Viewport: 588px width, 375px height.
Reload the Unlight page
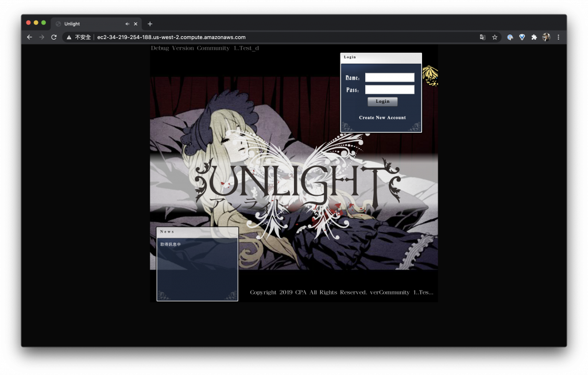(x=53, y=37)
